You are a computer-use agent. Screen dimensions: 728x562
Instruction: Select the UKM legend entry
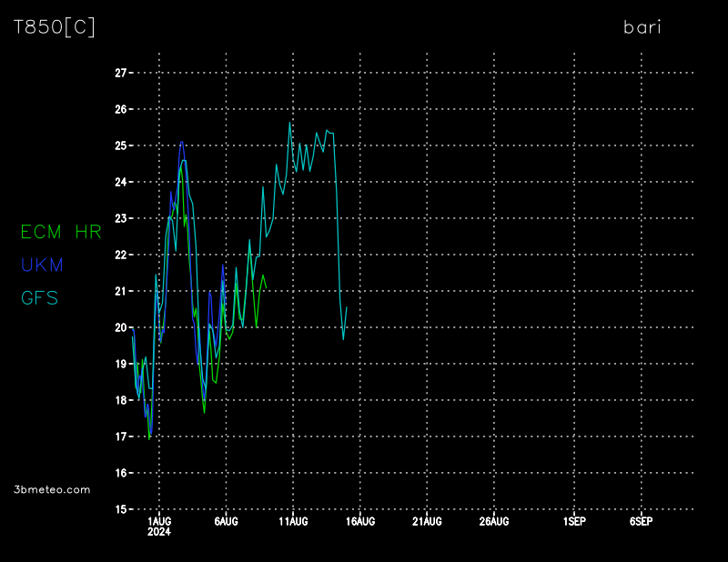[42, 265]
